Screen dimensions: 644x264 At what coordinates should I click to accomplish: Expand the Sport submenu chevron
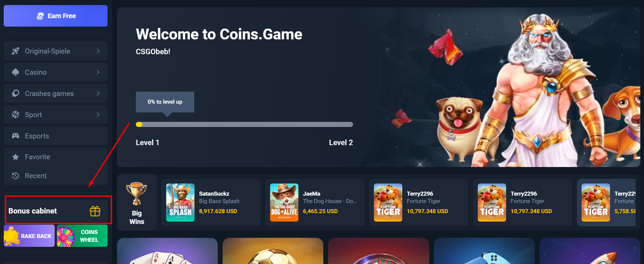pos(98,114)
